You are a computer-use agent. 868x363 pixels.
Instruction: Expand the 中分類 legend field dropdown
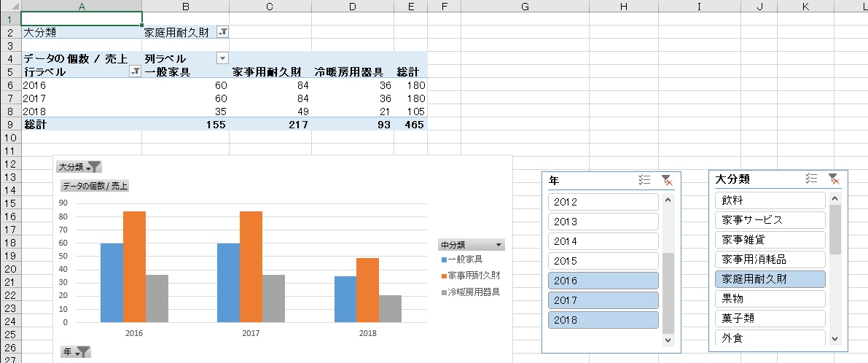(498, 245)
